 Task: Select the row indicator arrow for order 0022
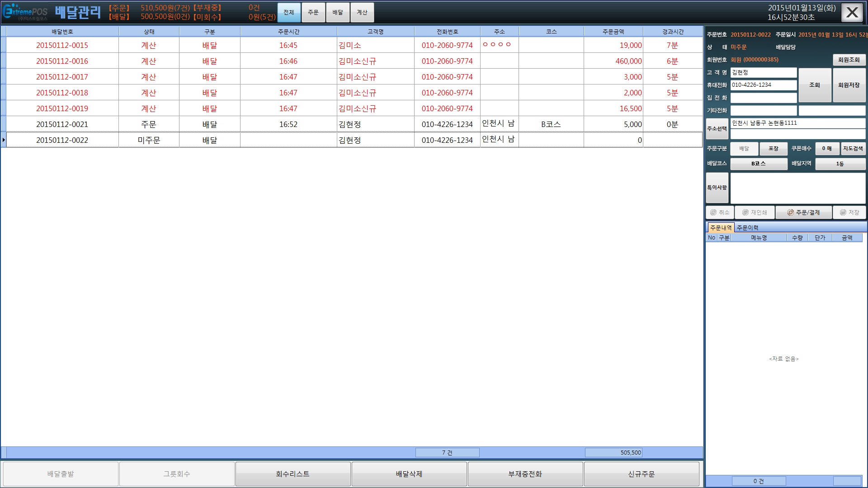tap(4, 140)
